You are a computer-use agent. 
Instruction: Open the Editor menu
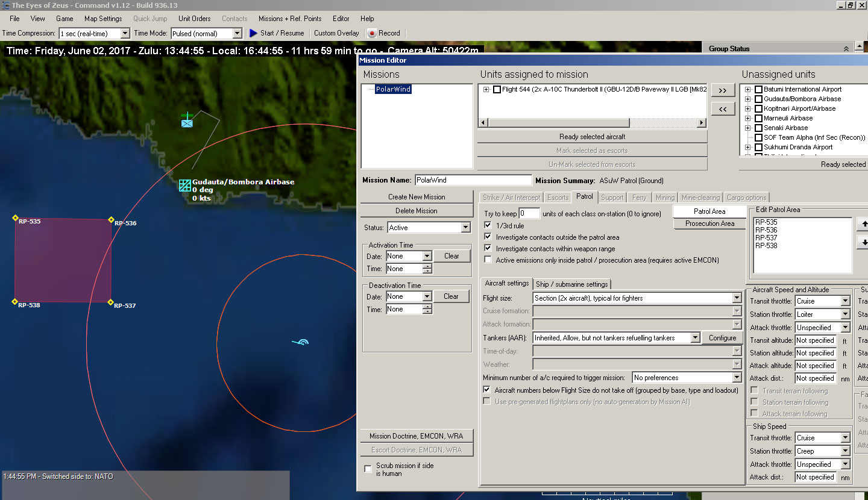341,19
